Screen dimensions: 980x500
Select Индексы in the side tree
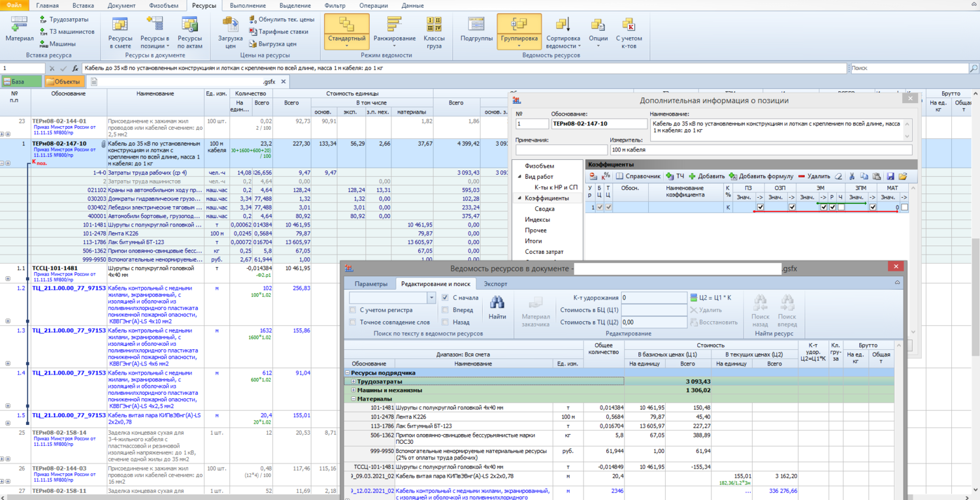[x=537, y=220]
